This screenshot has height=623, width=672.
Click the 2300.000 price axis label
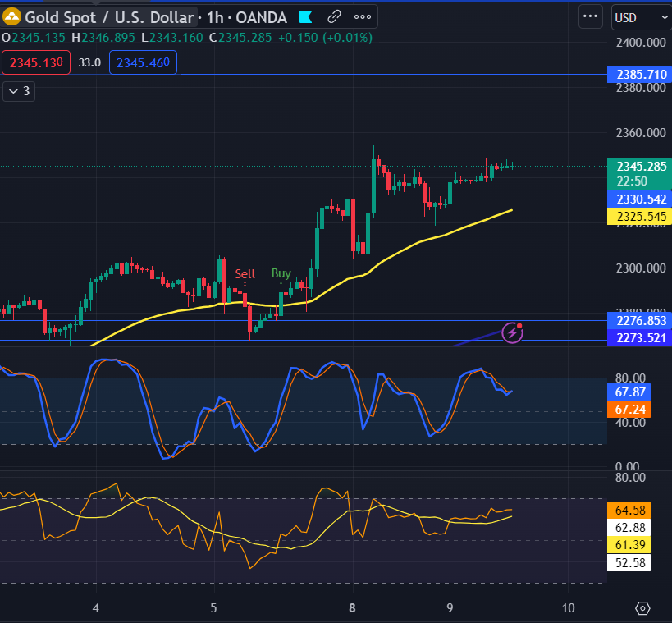pyautogui.click(x=641, y=268)
